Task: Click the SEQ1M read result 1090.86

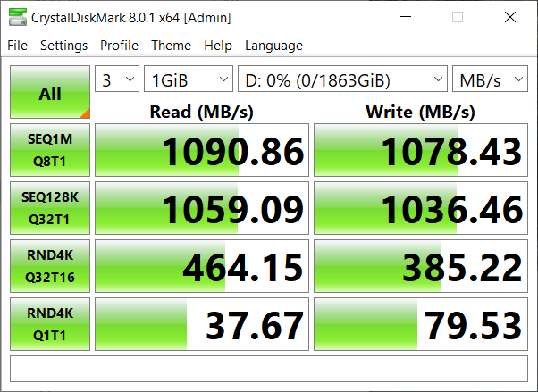Action: pyautogui.click(x=202, y=150)
